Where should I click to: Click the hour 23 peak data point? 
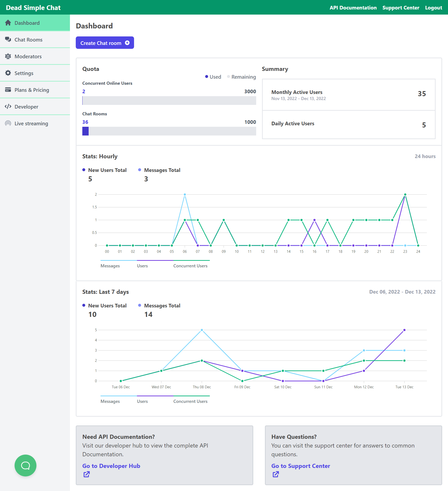(x=405, y=195)
